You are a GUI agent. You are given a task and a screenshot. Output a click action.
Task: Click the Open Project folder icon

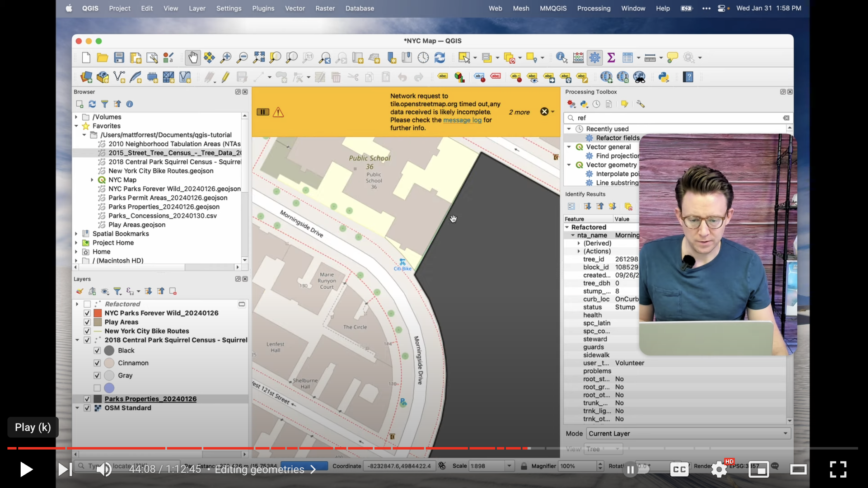click(103, 57)
